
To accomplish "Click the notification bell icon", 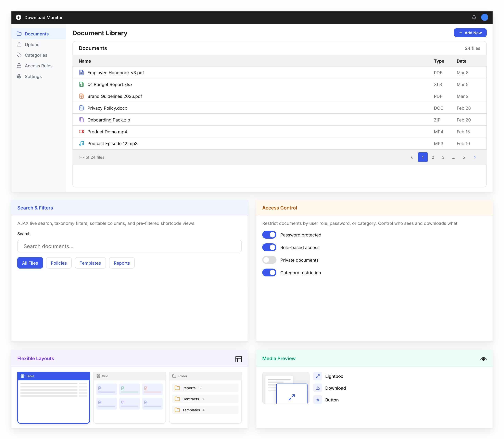I will pos(474,17).
